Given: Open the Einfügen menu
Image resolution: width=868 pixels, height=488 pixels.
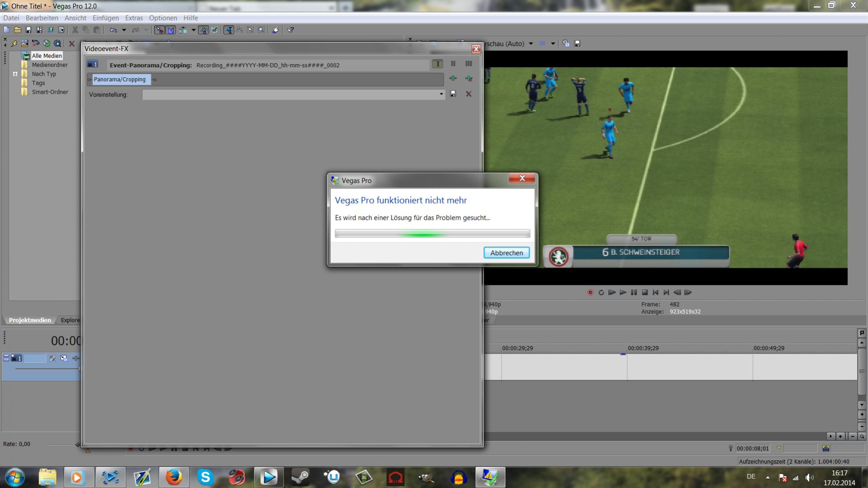Looking at the screenshot, I should click(x=106, y=18).
